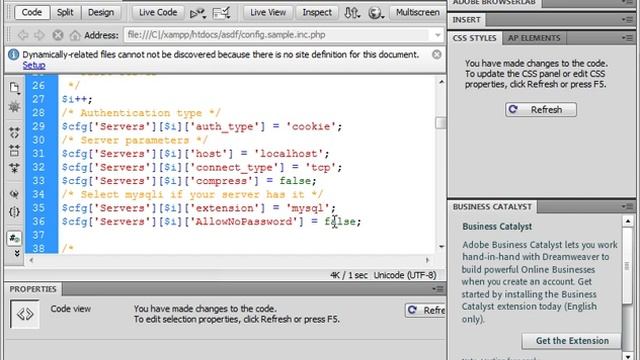The image size is (640, 360).
Task: Click the horizontal scrollbar right arrow
Action: pos(427,260)
